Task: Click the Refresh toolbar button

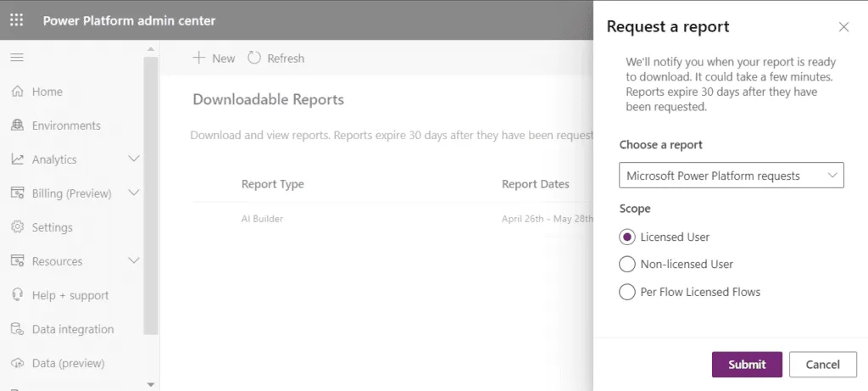Action: click(x=275, y=59)
